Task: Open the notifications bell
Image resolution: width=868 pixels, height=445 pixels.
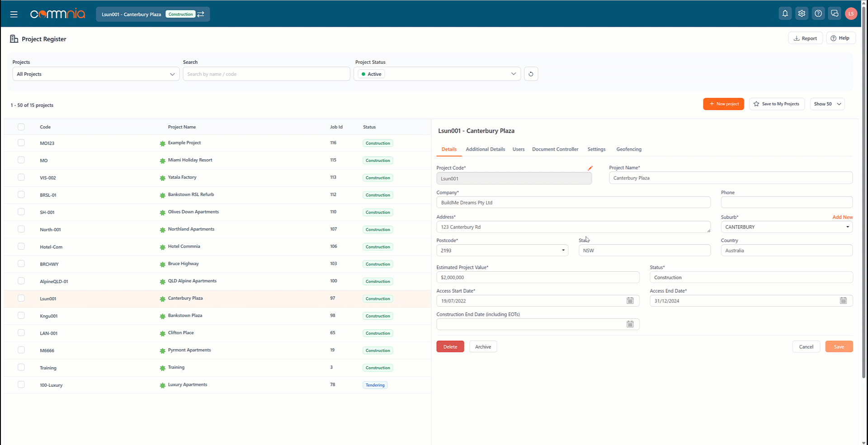Action: click(785, 14)
